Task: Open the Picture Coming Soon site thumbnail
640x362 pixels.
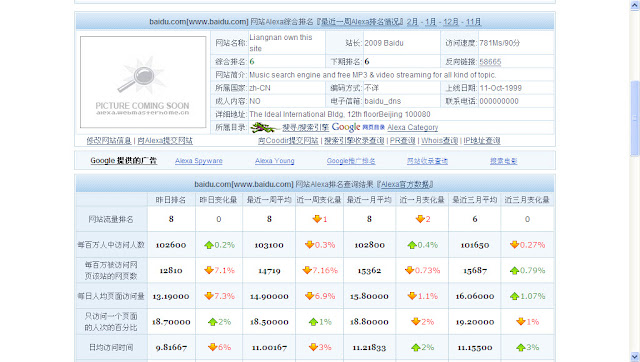Action: pos(143,82)
